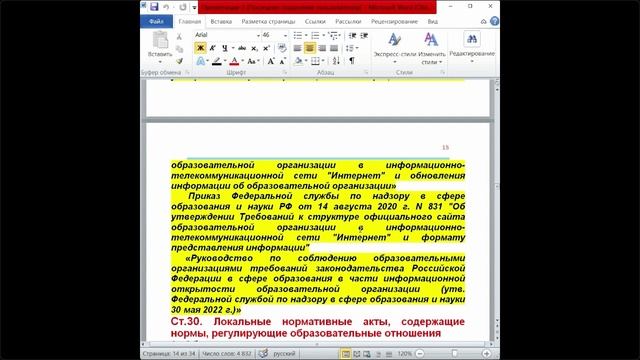Screen dimensions: 640x360
Task: Activate the Format Painter brush
Action: point(179,61)
